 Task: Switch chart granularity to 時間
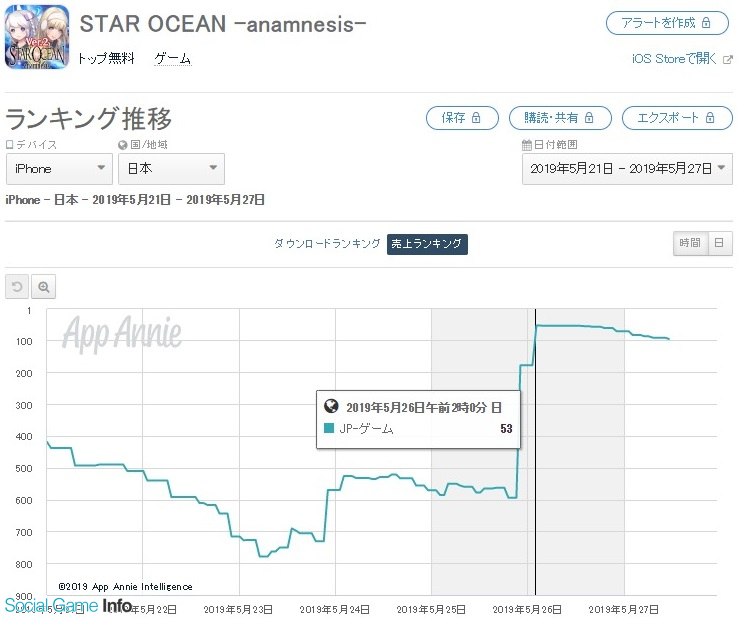tap(690, 243)
